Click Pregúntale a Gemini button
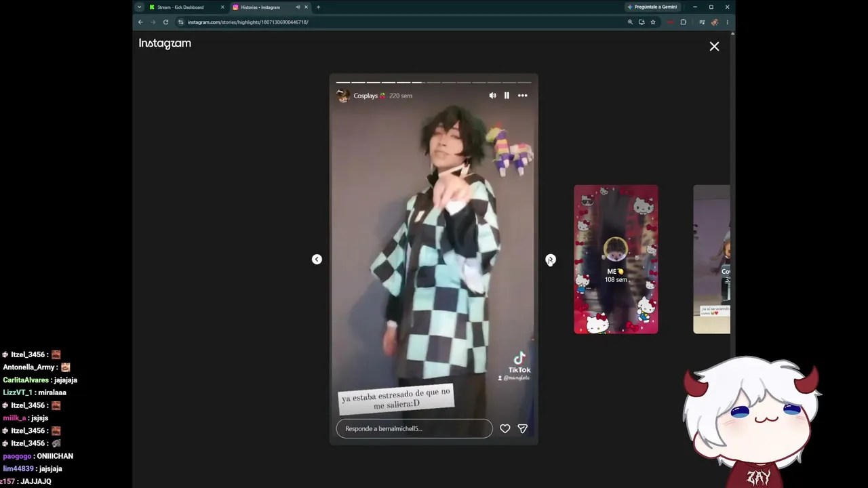Screen dimensions: 868x488 [x=652, y=7]
